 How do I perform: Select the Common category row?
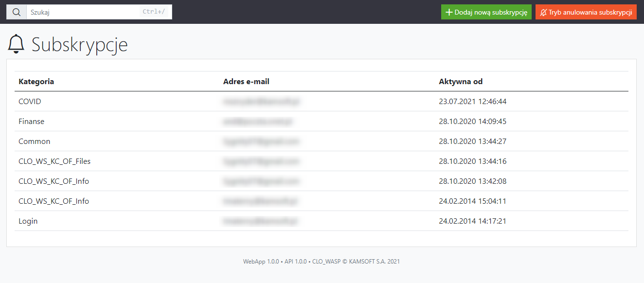pyautogui.click(x=34, y=141)
